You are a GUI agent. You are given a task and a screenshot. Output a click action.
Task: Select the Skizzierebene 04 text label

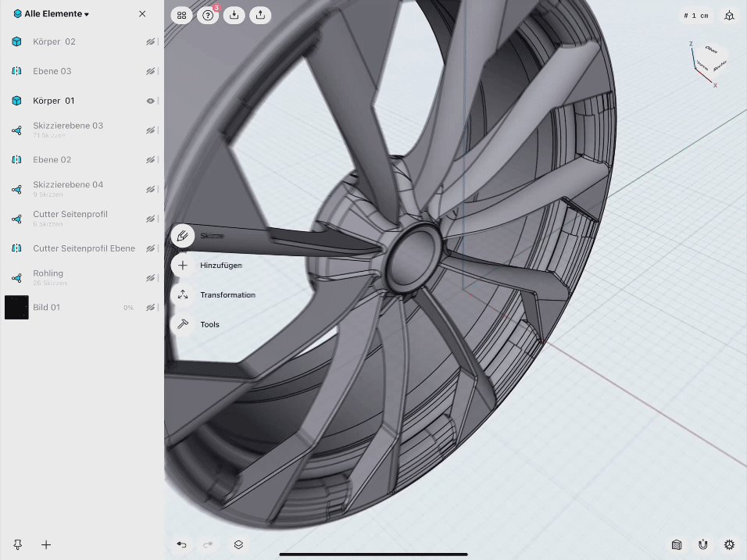68,185
